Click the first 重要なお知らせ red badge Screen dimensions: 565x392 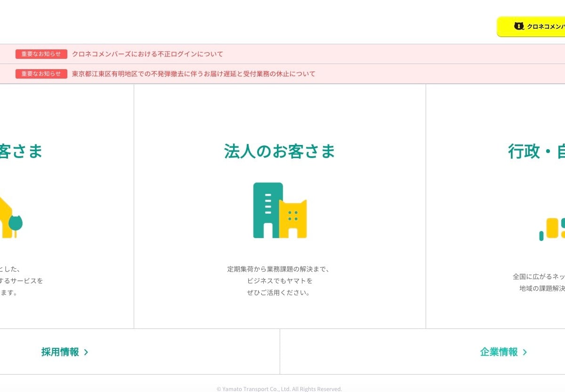(x=41, y=54)
